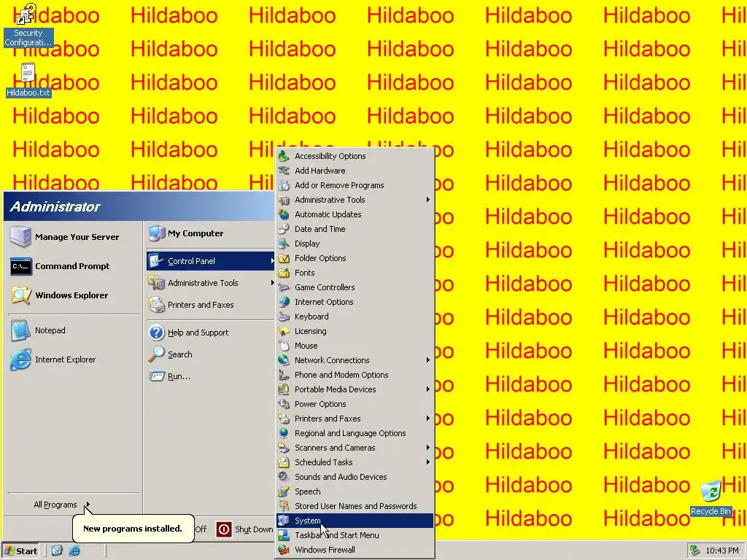Click the Licensing icon
Viewport: 747px width, 560px height.
point(284,331)
